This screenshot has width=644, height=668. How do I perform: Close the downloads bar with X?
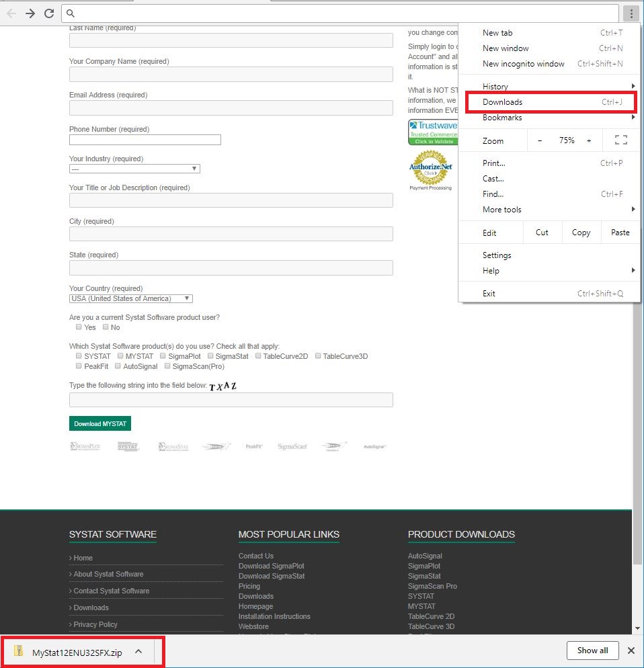[631, 651]
